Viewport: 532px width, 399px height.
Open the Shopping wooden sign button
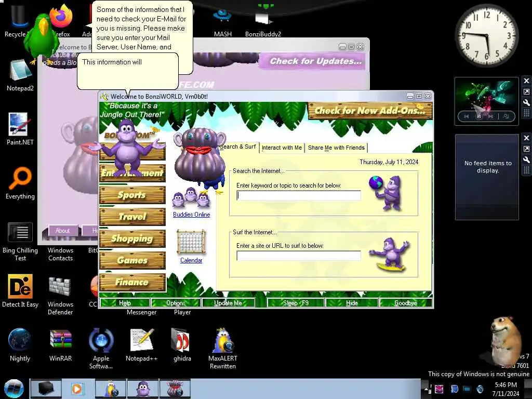132,238
